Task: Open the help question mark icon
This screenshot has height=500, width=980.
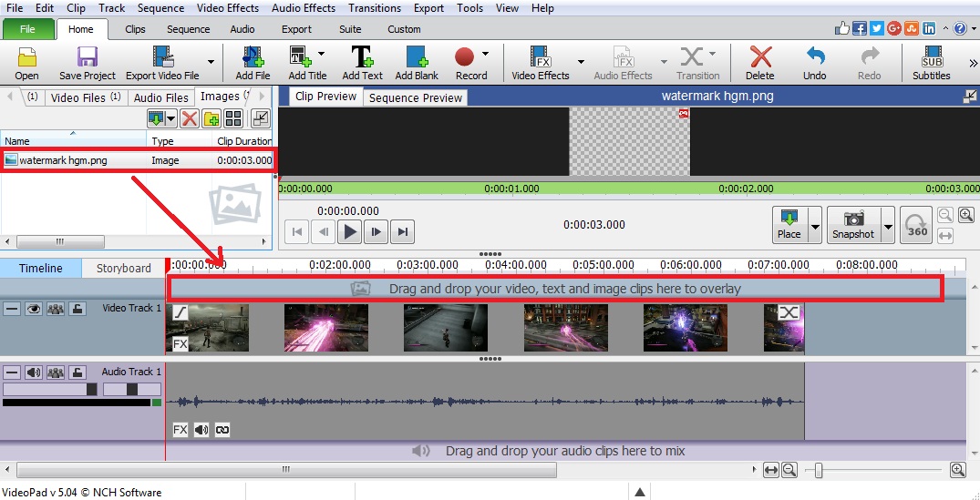Action: click(959, 28)
